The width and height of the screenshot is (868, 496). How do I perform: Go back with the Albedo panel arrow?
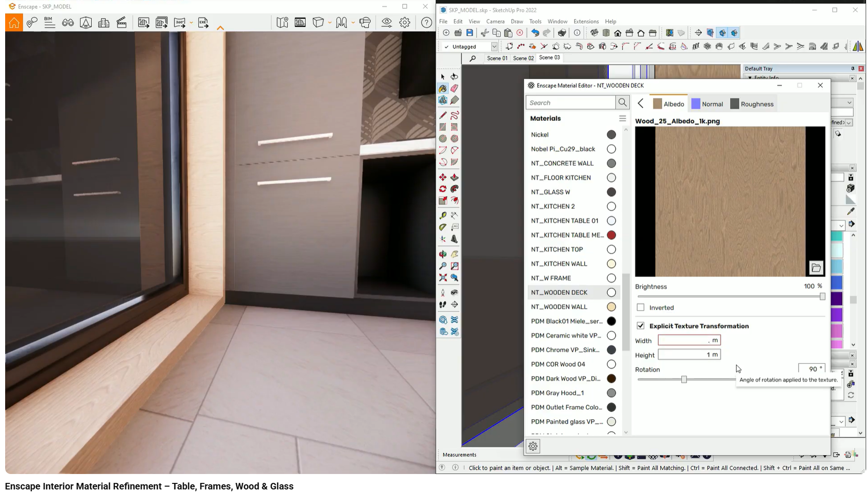click(x=640, y=103)
